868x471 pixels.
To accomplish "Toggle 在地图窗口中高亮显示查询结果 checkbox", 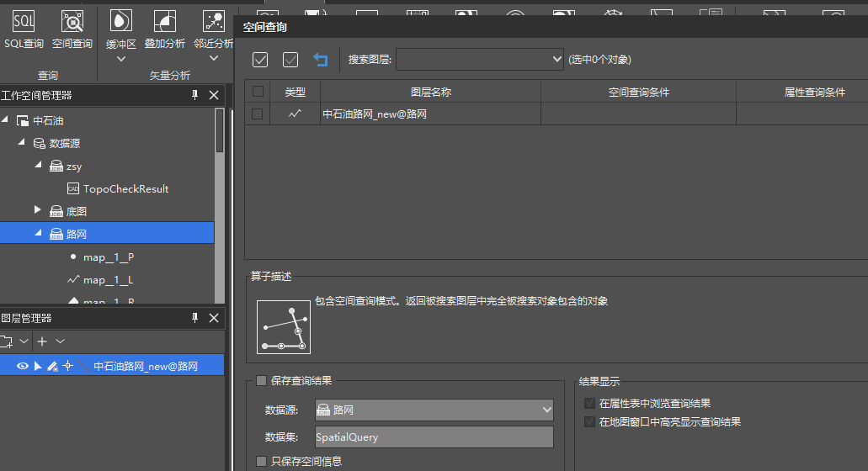I will click(x=589, y=422).
